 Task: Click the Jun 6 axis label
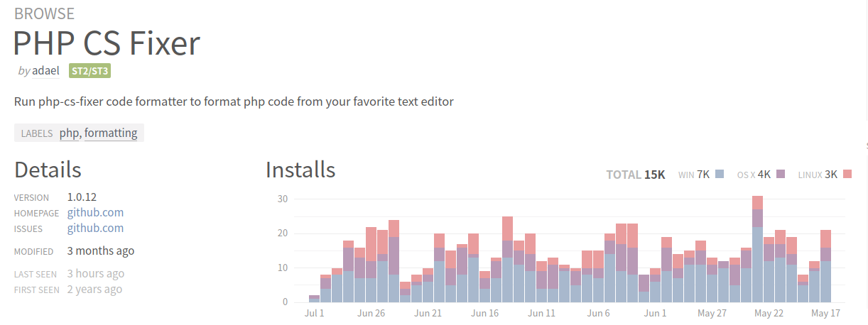coord(599,313)
